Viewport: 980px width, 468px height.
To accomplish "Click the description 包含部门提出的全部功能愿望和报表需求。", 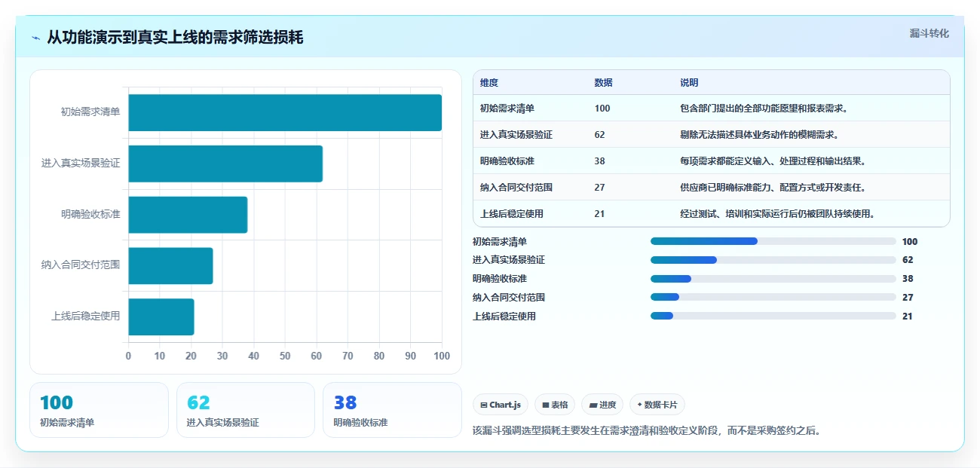I will [764, 109].
